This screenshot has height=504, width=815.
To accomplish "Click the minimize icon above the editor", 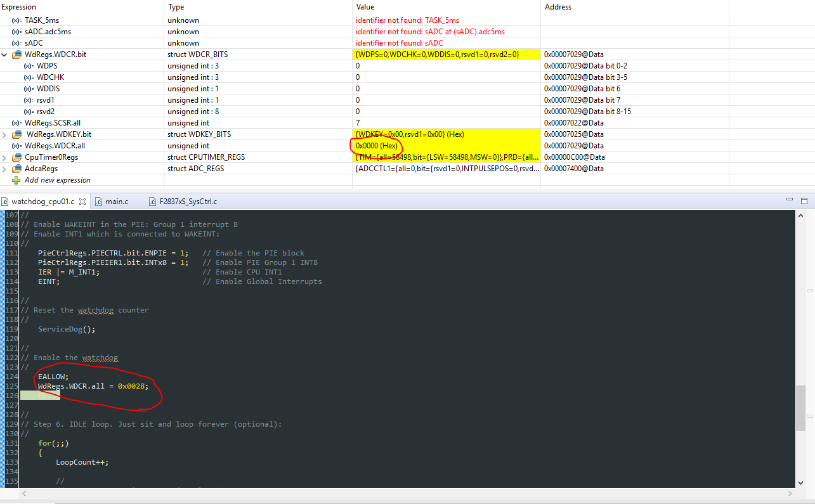I will point(790,200).
